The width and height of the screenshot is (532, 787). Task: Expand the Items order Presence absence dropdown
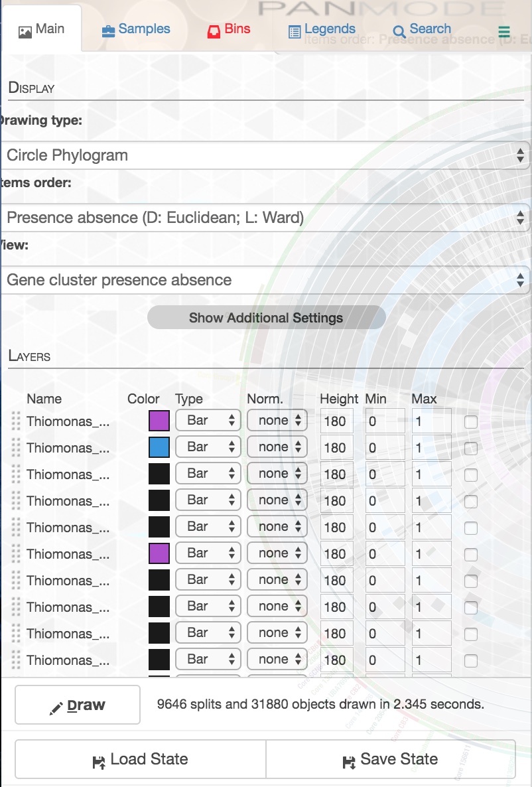[265, 218]
